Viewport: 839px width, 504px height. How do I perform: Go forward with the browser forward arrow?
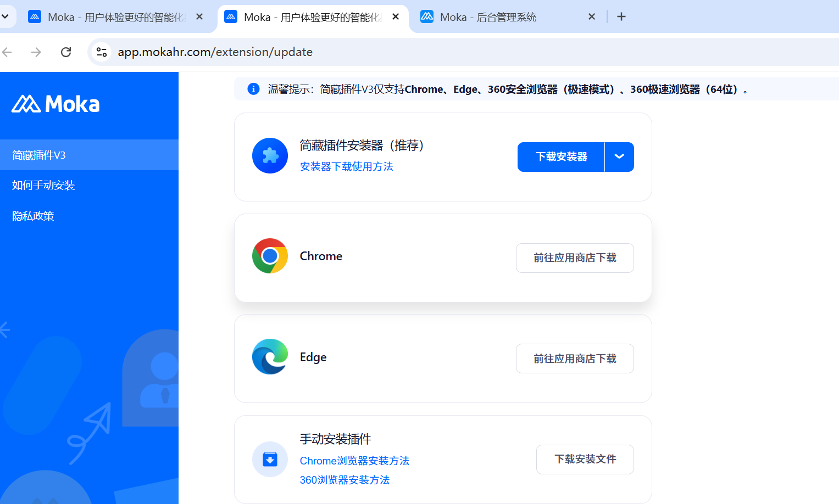coord(36,52)
